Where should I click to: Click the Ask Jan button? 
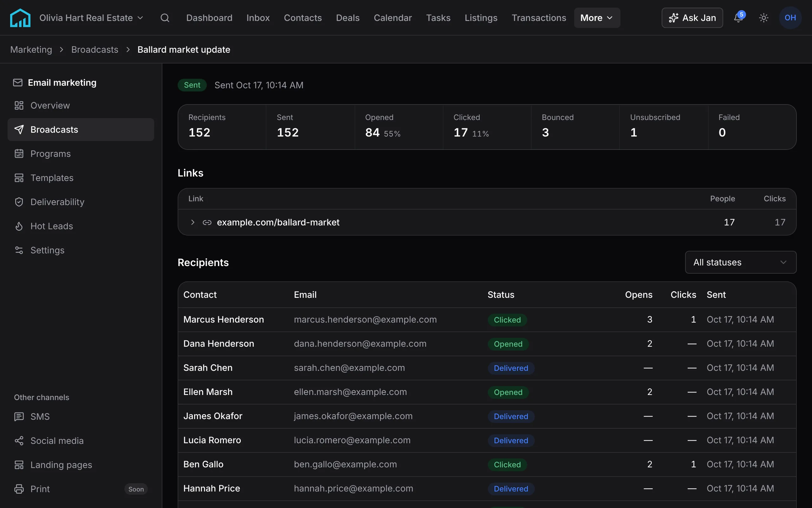tap(692, 18)
